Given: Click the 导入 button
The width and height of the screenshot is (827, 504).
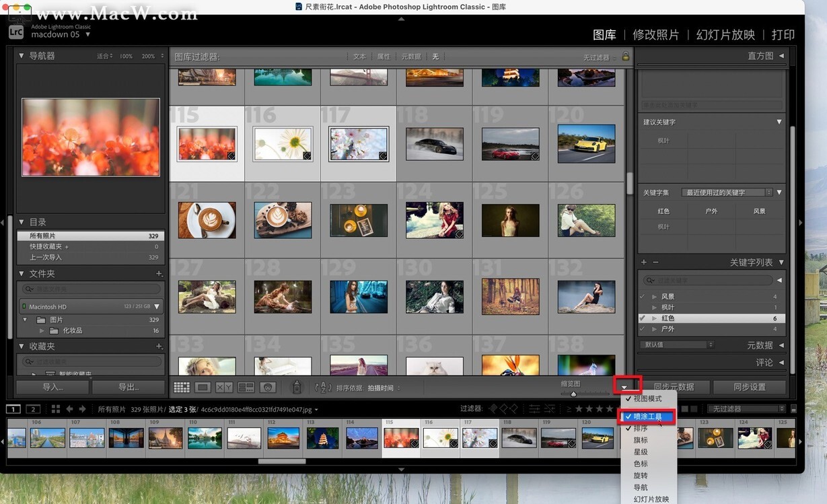Looking at the screenshot, I should (52, 387).
